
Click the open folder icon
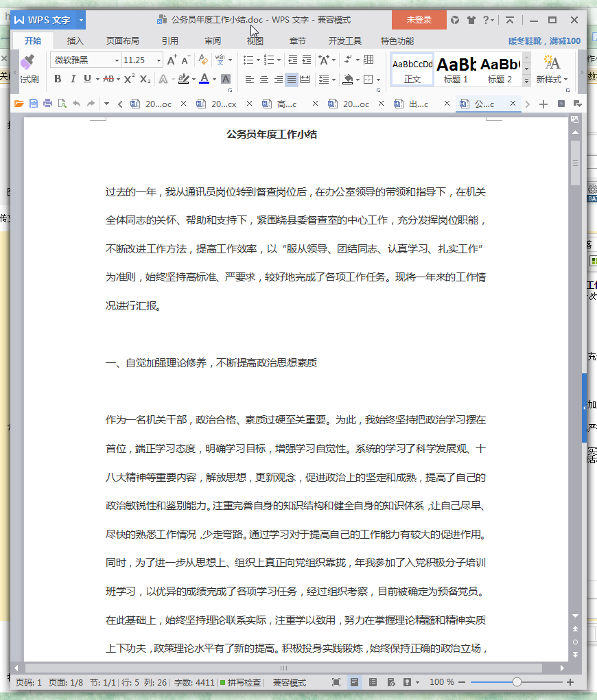pos(19,104)
